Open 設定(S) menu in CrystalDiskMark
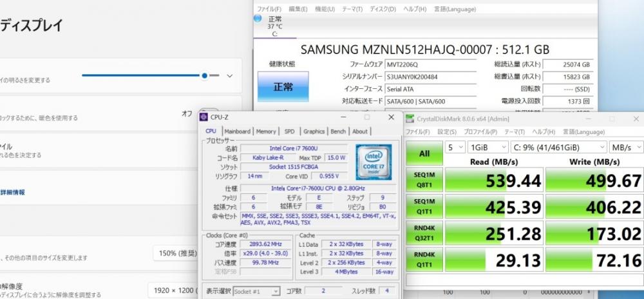The image size is (644, 299). (446, 132)
